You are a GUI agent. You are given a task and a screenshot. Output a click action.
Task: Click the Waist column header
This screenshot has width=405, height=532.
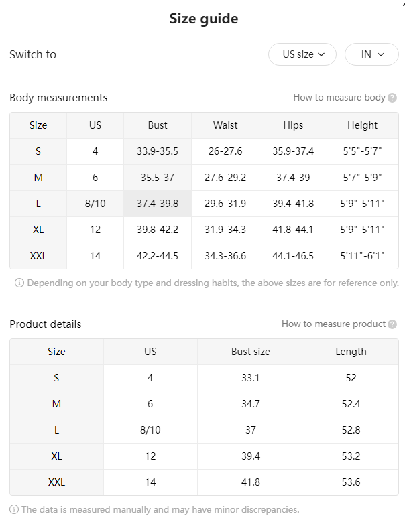[225, 125]
